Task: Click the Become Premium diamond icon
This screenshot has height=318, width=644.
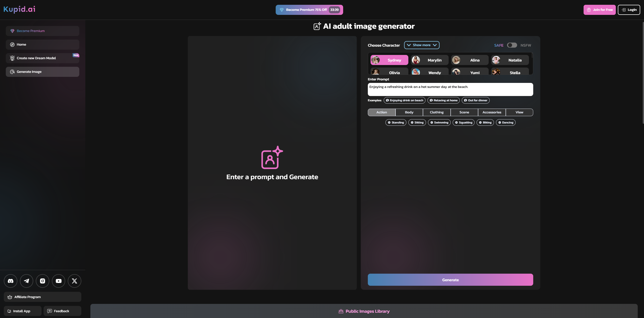Action: [12, 31]
